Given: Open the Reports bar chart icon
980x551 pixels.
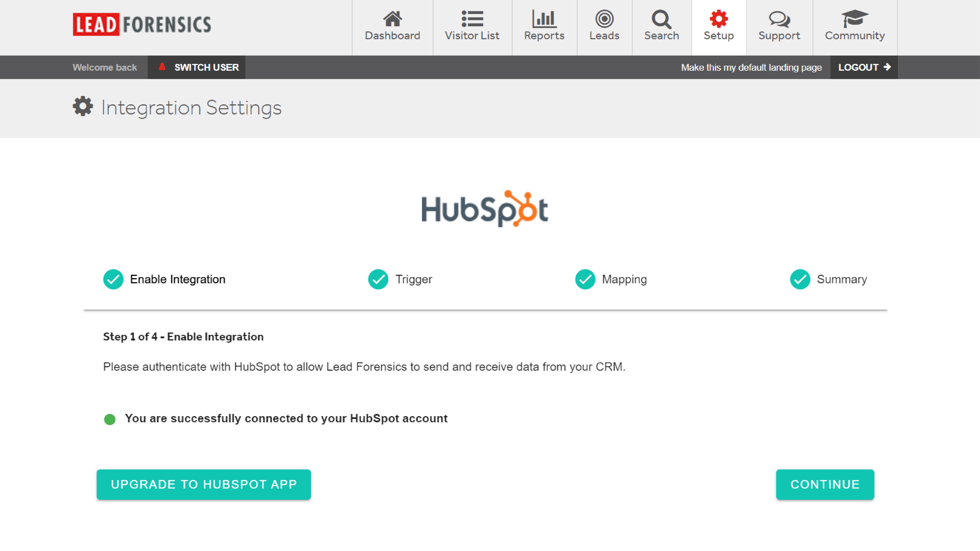Looking at the screenshot, I should [544, 19].
